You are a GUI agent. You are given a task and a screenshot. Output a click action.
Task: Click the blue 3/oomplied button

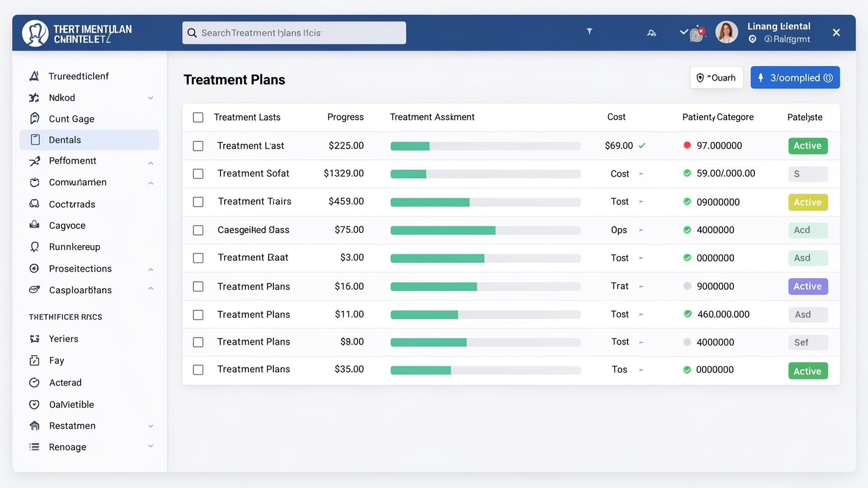coord(795,78)
